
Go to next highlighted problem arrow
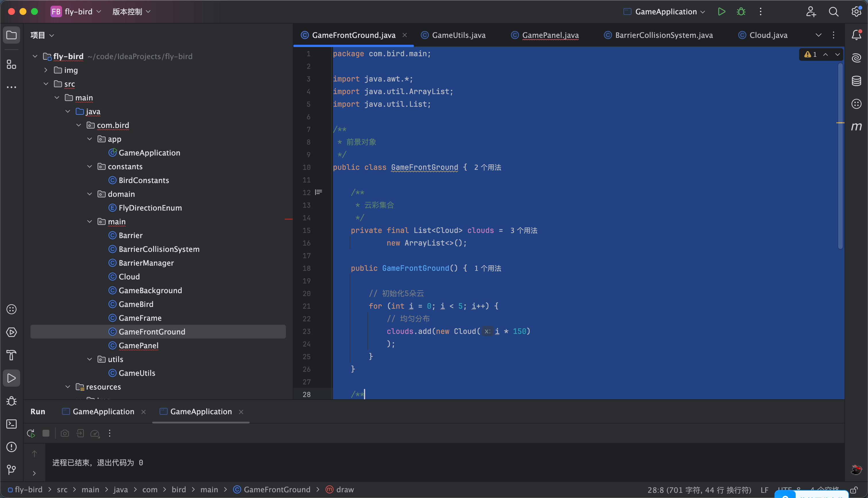(x=837, y=55)
